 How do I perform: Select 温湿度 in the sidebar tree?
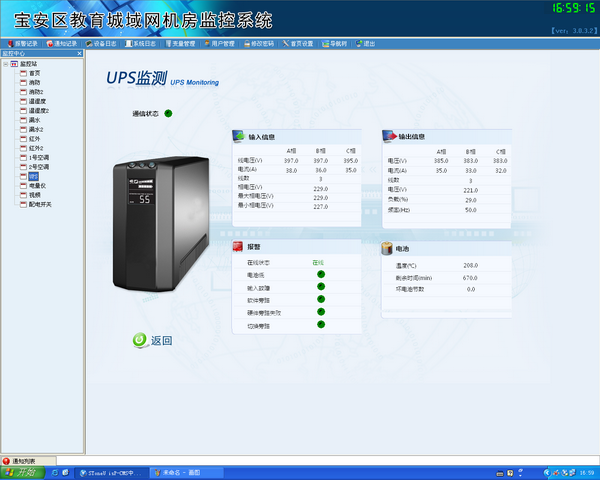click(x=38, y=101)
